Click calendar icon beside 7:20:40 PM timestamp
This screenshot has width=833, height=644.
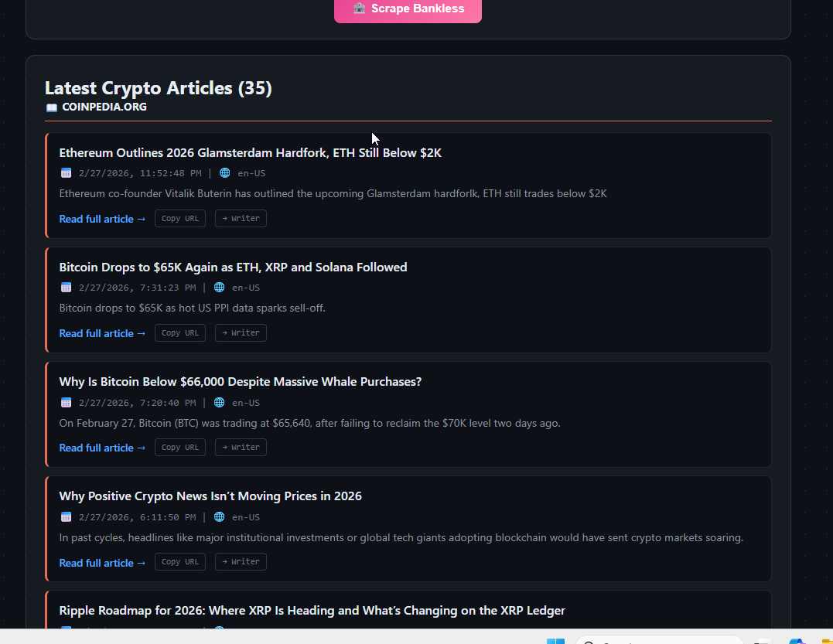pos(66,403)
